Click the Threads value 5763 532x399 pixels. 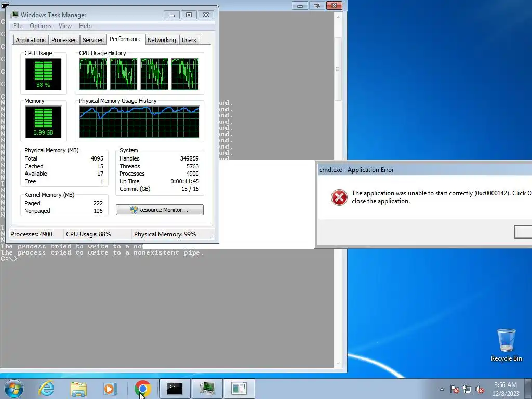tap(192, 166)
